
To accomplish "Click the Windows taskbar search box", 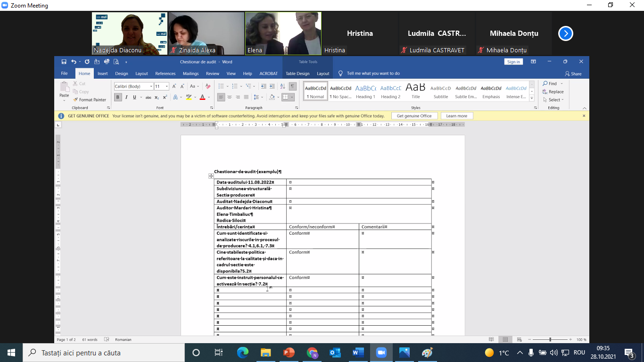I will coord(103,353).
